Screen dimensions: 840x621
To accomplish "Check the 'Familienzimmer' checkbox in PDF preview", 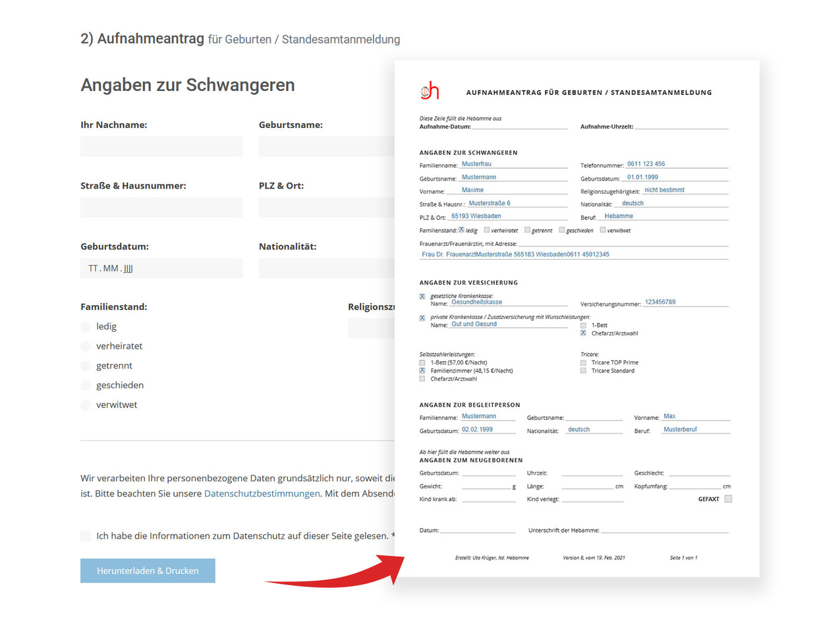I will [422, 370].
